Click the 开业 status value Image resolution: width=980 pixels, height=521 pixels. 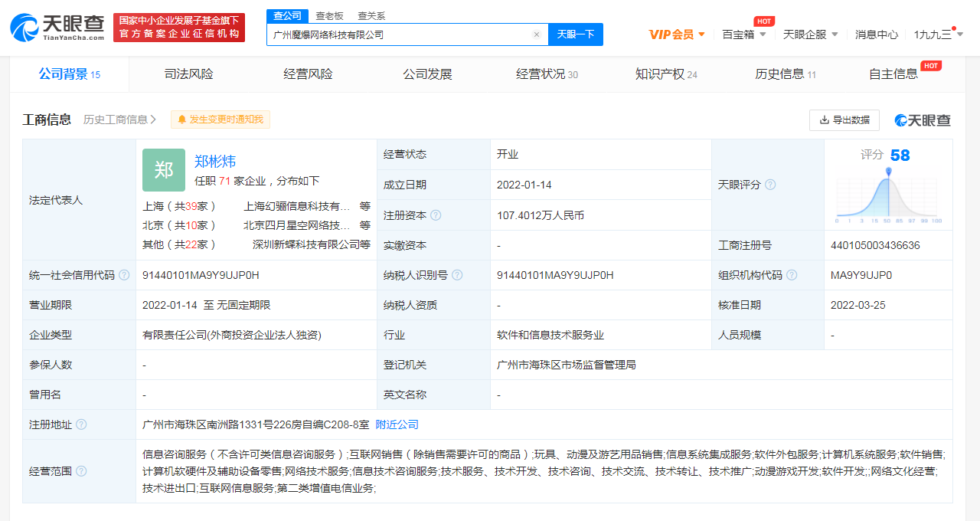[508, 154]
